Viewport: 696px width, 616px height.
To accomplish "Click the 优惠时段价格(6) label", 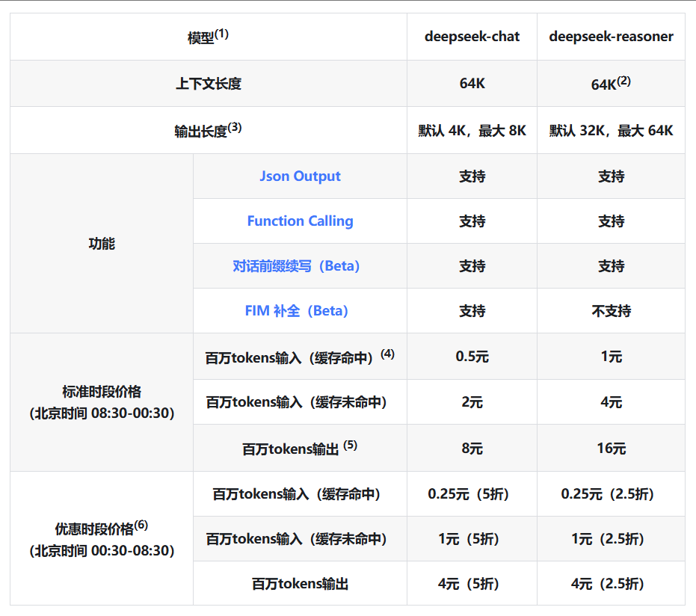I will [102, 528].
